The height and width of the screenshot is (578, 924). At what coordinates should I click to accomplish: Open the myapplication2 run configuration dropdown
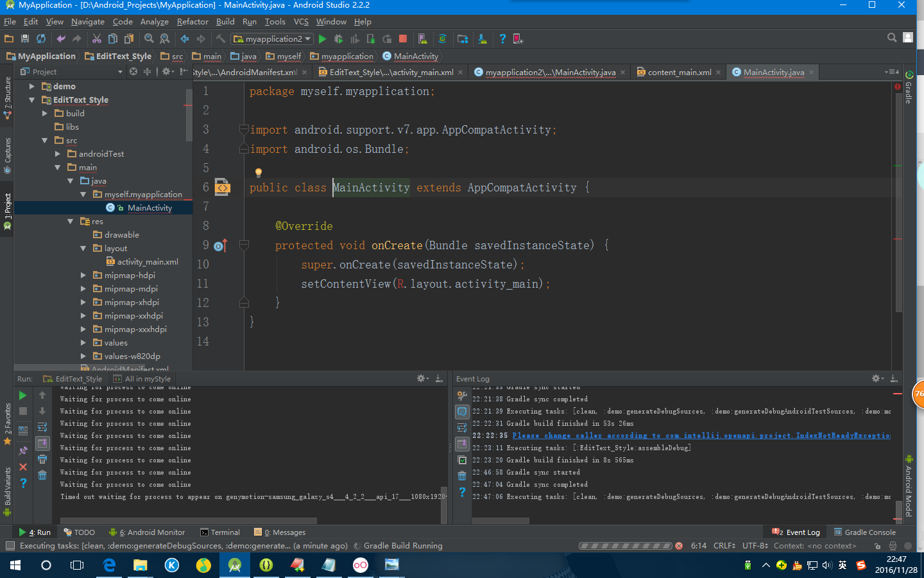(x=271, y=39)
